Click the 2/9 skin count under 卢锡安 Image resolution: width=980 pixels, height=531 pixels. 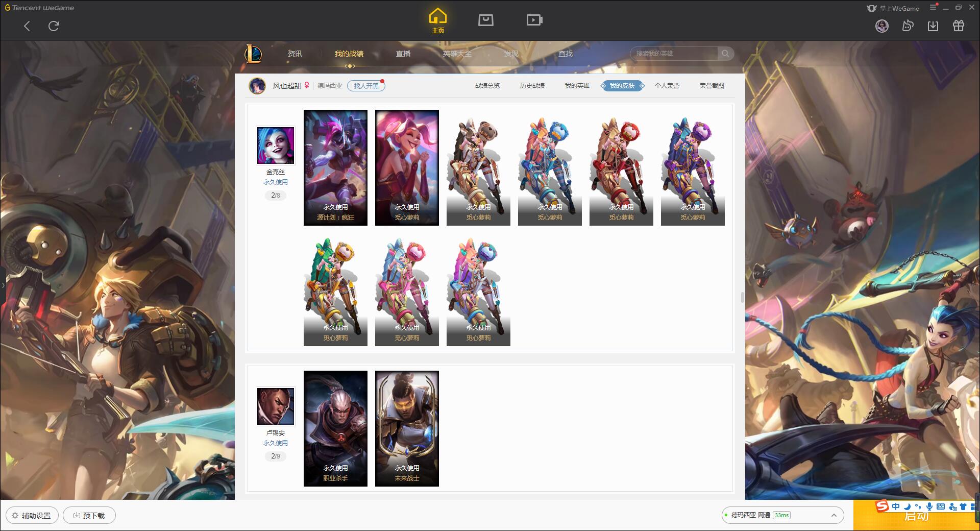coord(276,456)
